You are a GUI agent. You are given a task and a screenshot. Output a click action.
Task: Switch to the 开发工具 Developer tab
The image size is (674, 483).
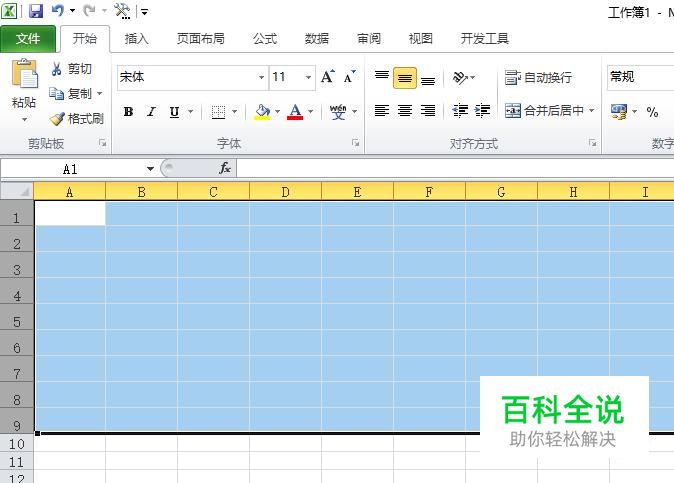click(484, 39)
